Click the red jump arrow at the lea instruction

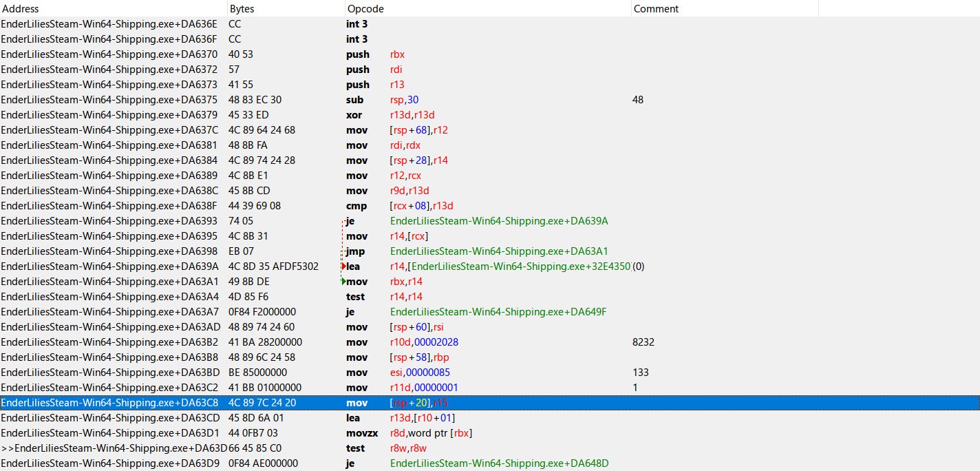[343, 266]
